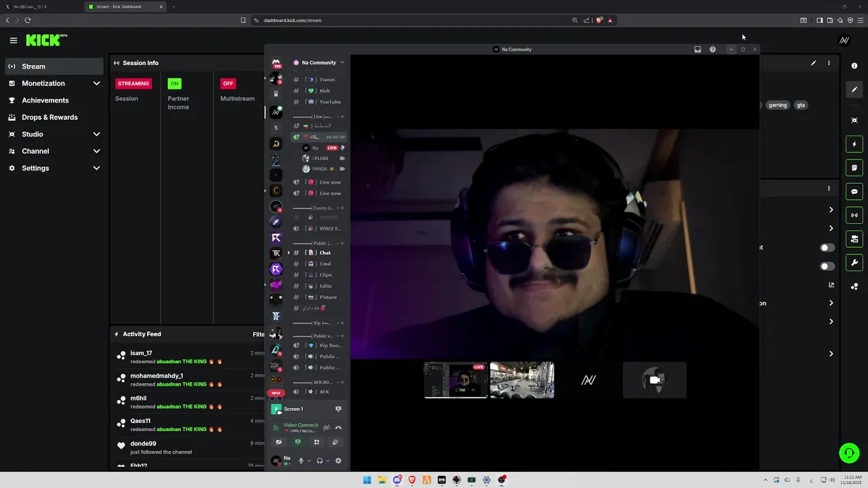Image resolution: width=868 pixels, height=488 pixels.
Task: Open the lightning bolt quick actions icon
Action: (854, 144)
